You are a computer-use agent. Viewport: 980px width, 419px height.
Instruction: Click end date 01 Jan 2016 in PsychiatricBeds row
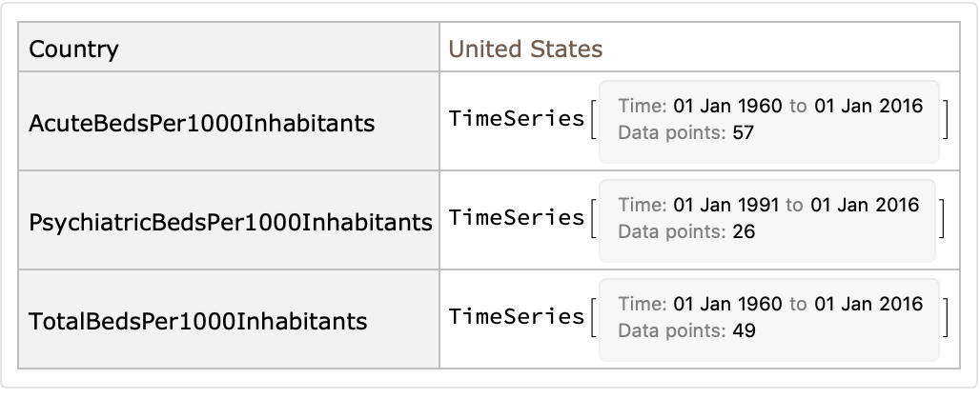point(865,205)
